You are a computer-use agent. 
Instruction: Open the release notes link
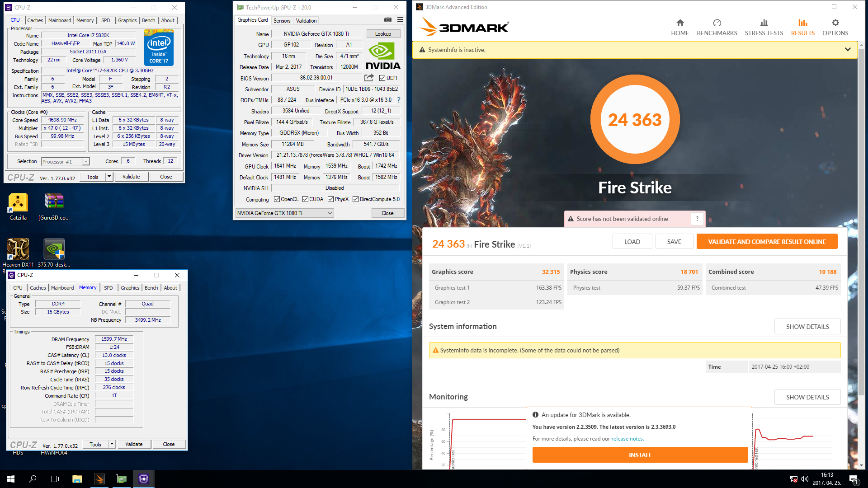pyautogui.click(x=627, y=439)
